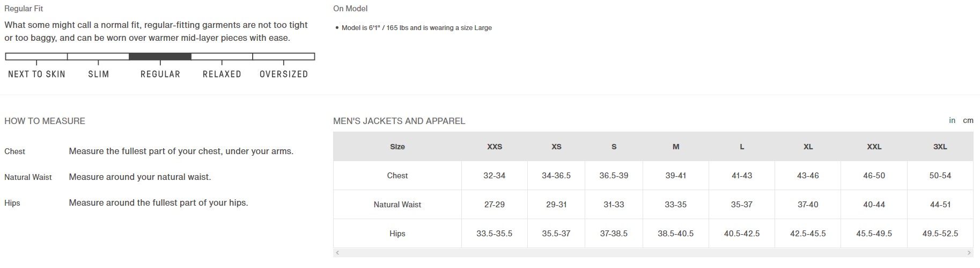Switch size chart units to cm
This screenshot has width=980, height=268.
968,120
